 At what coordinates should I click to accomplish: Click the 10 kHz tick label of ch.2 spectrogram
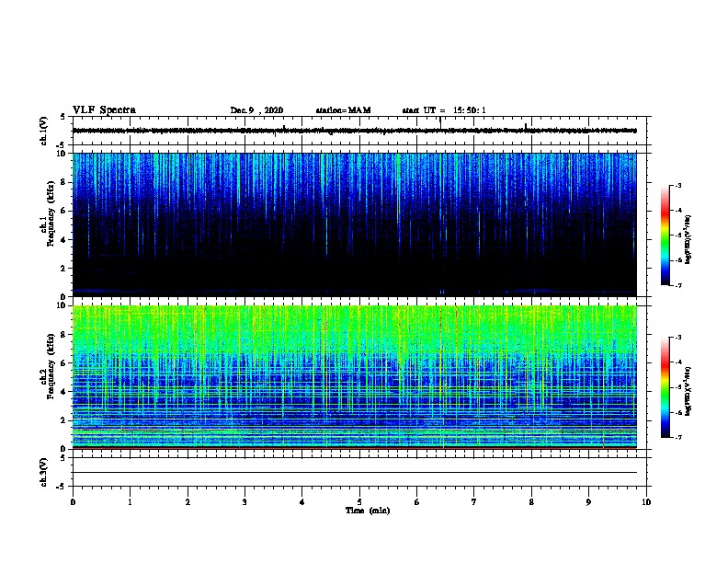tap(62, 305)
